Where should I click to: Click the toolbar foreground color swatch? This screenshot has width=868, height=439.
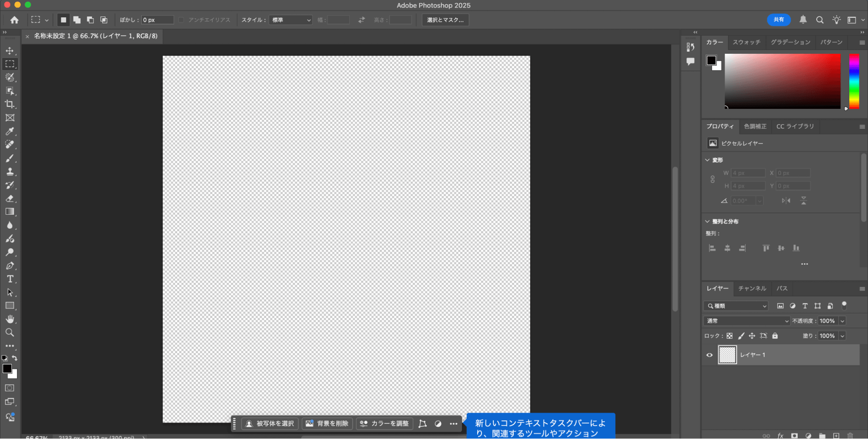click(7, 369)
